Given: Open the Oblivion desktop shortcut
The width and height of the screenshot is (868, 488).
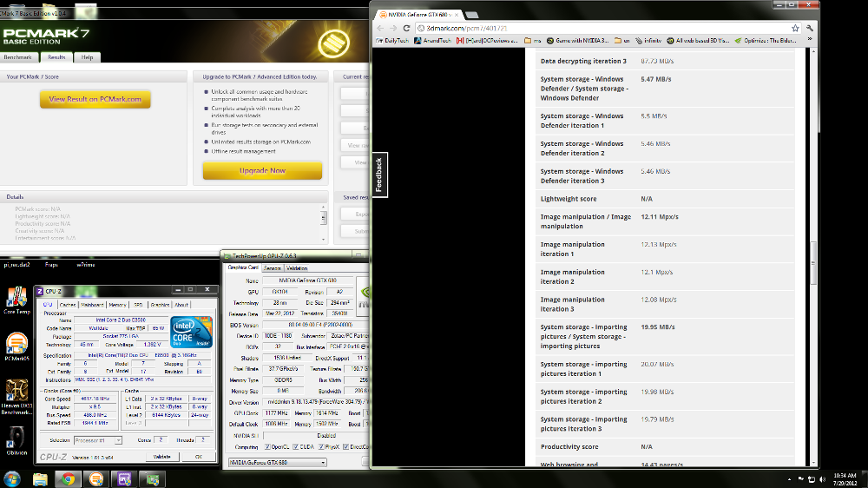Looking at the screenshot, I should [16, 440].
